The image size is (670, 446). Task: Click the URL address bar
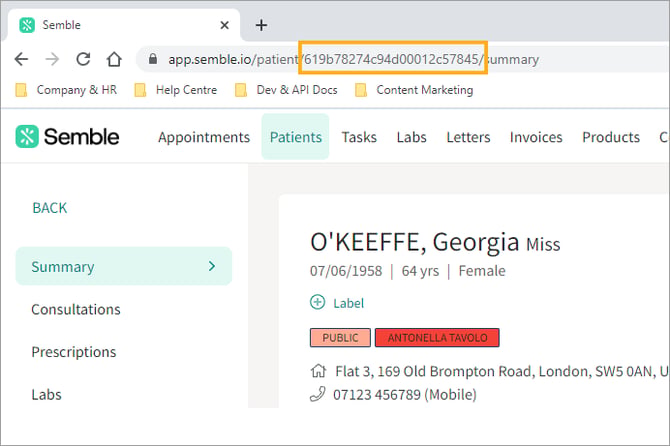[402, 59]
